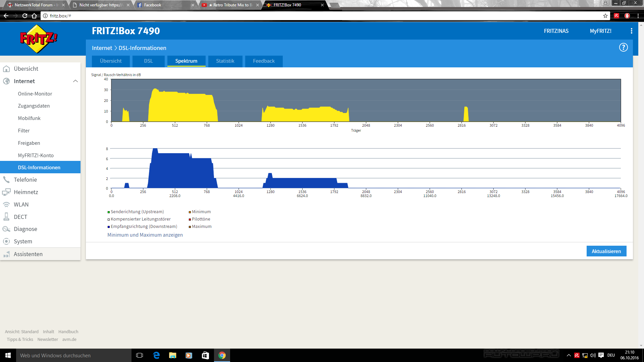
Task: Collapse the Internet menu chevron
Action: [75, 81]
